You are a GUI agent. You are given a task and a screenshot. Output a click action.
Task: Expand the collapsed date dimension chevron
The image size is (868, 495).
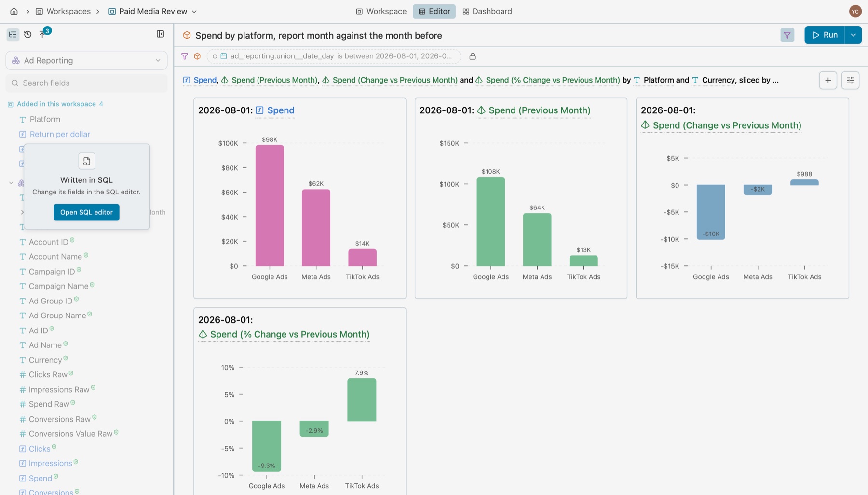point(22,212)
